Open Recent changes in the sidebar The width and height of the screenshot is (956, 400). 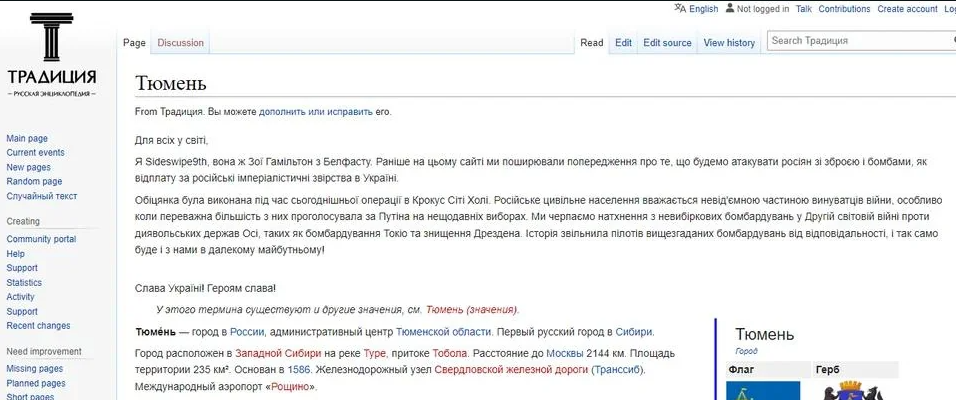[38, 326]
